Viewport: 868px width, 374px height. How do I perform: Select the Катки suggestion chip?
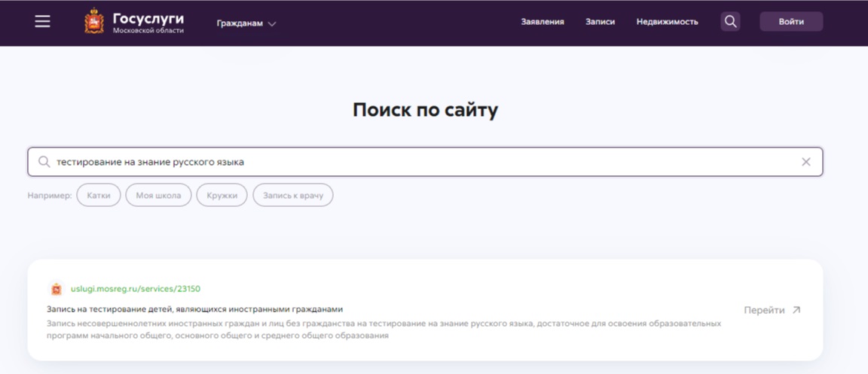click(99, 196)
